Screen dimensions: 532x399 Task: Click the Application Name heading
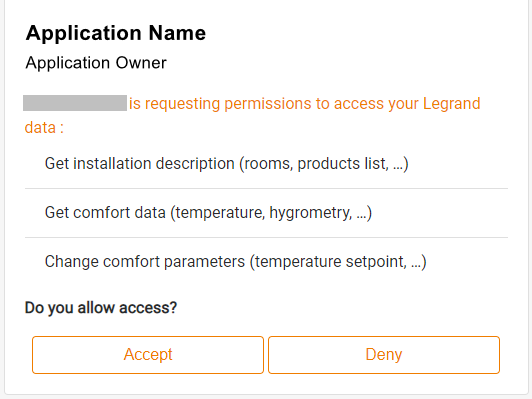pyautogui.click(x=116, y=33)
